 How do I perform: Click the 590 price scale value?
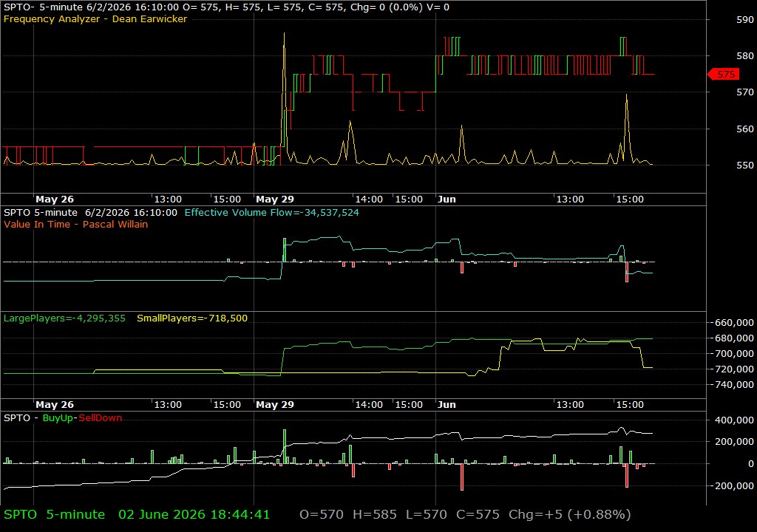point(745,20)
